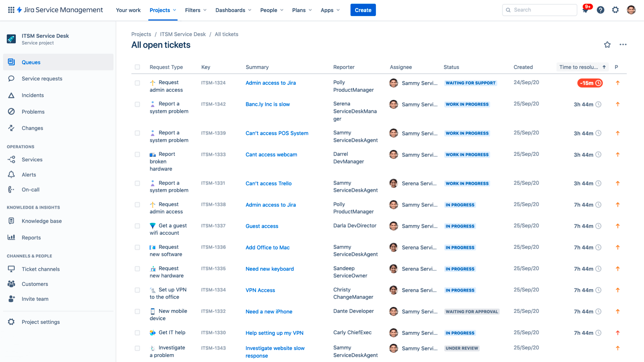644x362 pixels.
Task: Click the Reports sidebar icon
Action: coord(11,237)
